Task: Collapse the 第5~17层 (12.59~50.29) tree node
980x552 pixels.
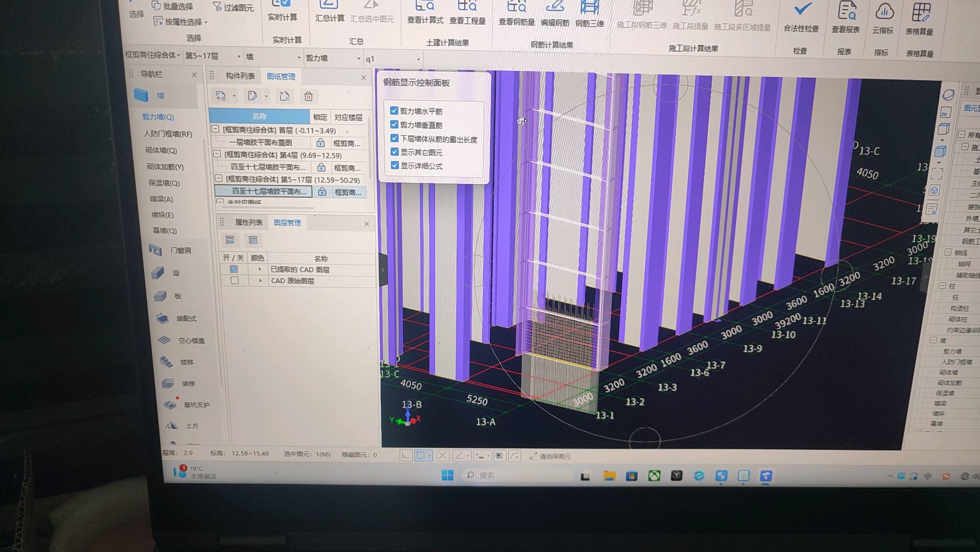Action: pos(219,178)
